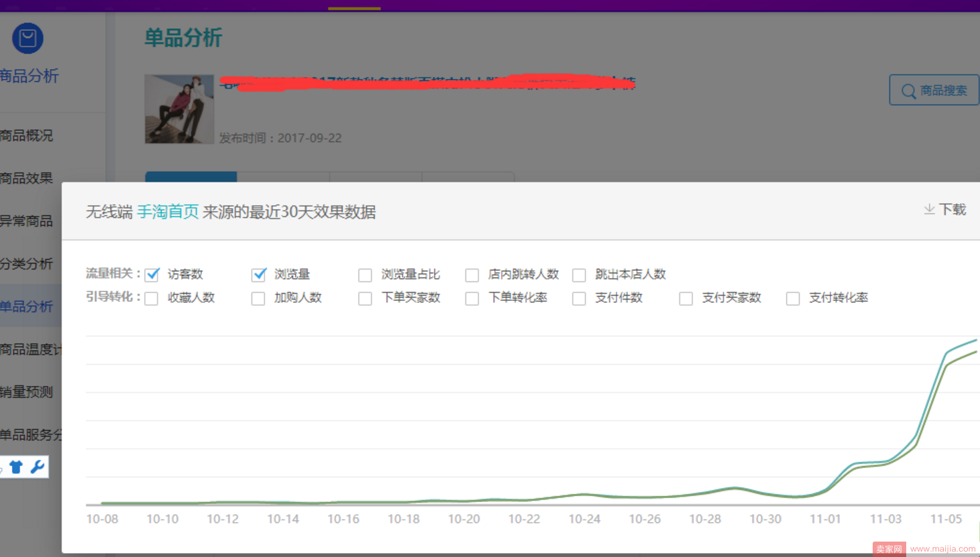Open 销量预测 sidebar item
Image resolution: width=980 pixels, height=557 pixels.
[27, 392]
